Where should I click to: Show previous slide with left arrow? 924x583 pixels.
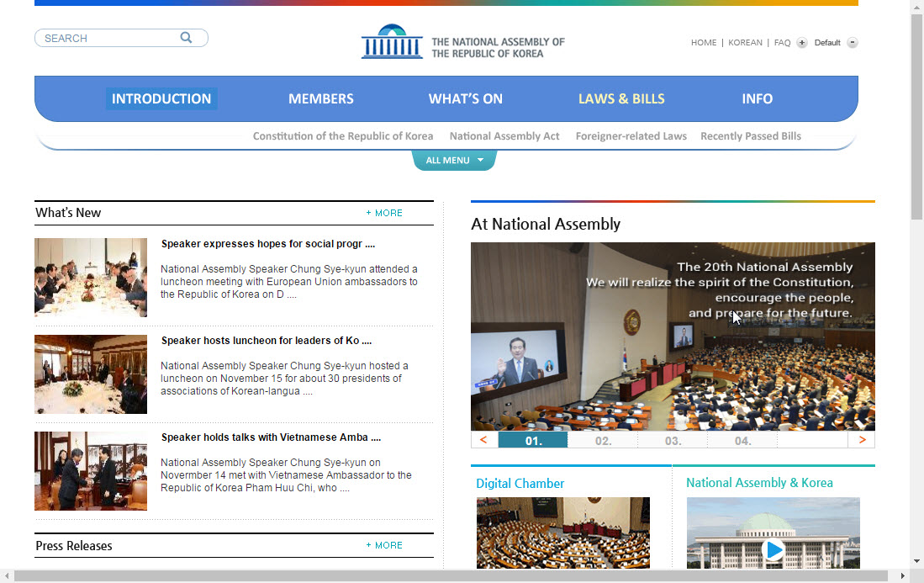(483, 440)
